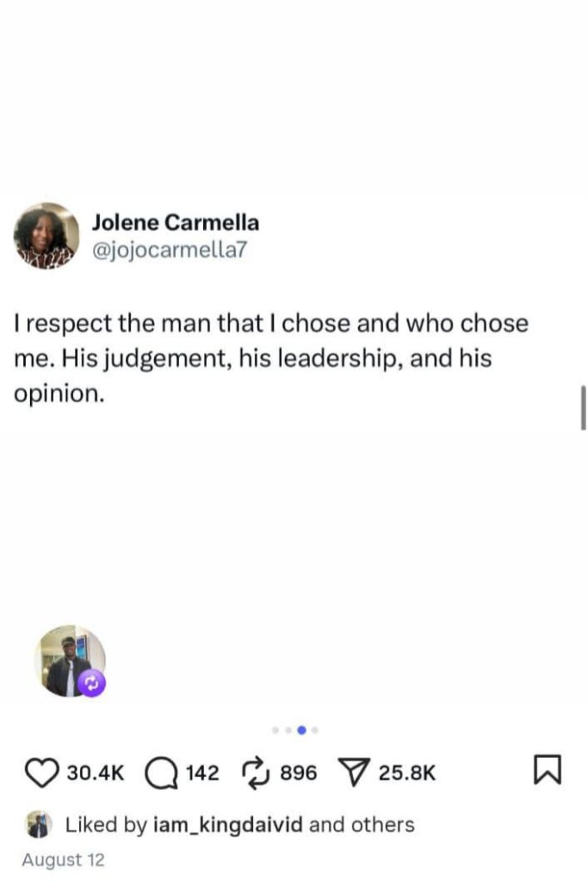Tap the purple repost badge on the avatar

92,683
